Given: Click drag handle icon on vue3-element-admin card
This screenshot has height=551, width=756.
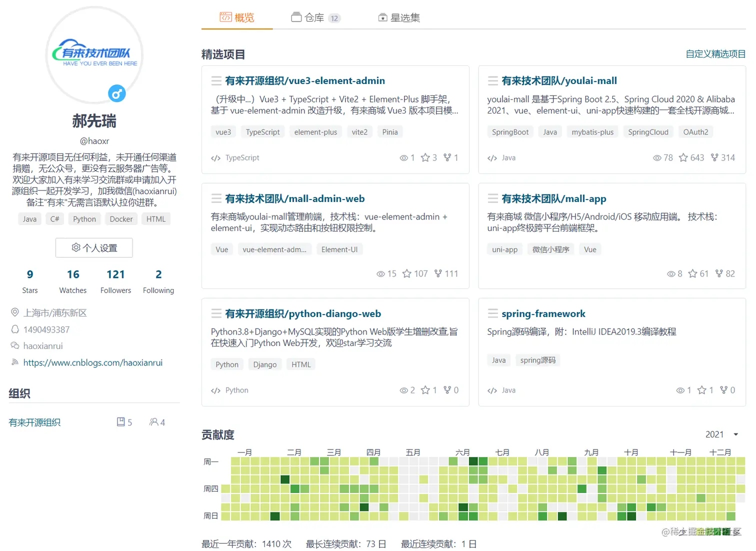Looking at the screenshot, I should pos(216,80).
